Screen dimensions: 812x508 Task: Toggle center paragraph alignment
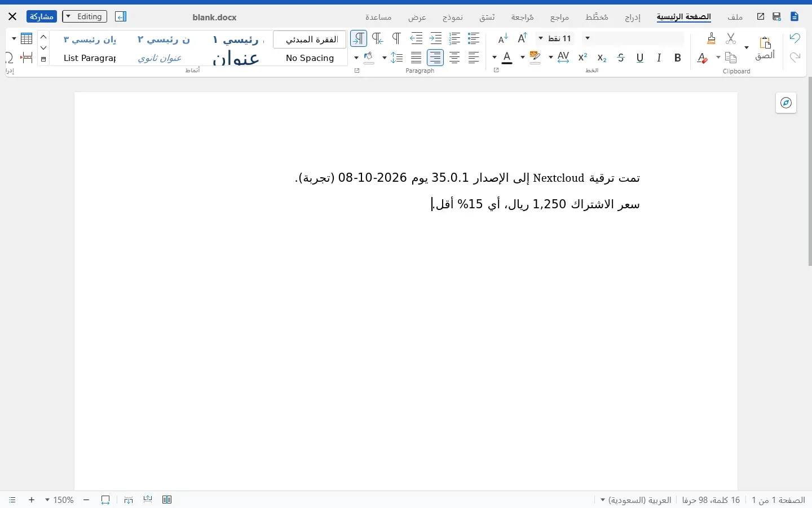point(454,58)
